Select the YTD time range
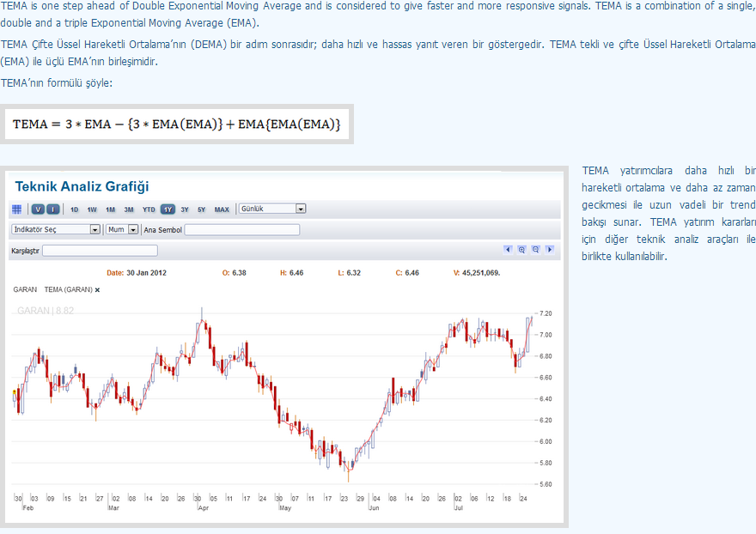The width and height of the screenshot is (756, 534). point(149,209)
